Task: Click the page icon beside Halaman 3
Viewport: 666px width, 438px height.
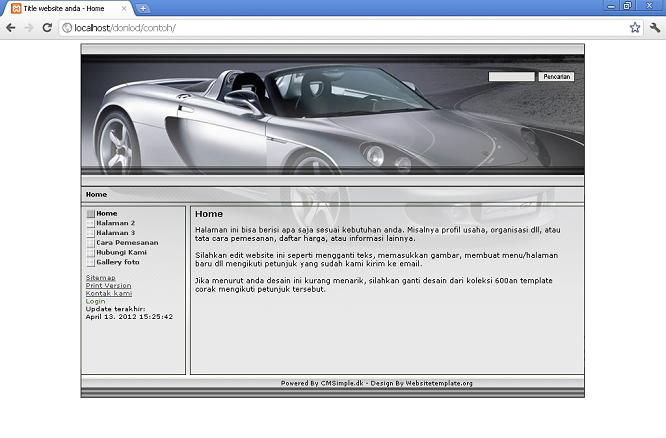Action: click(90, 233)
